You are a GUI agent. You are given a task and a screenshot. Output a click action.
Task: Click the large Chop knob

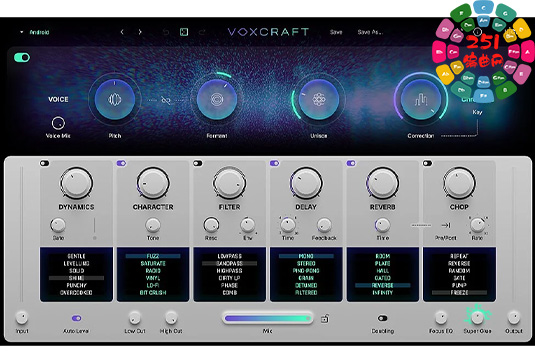point(459,183)
